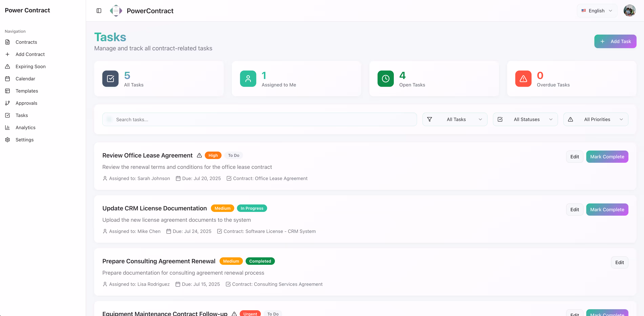
Task: Edit Prepare Consulting Agreement Renewal task
Action: [619, 262]
